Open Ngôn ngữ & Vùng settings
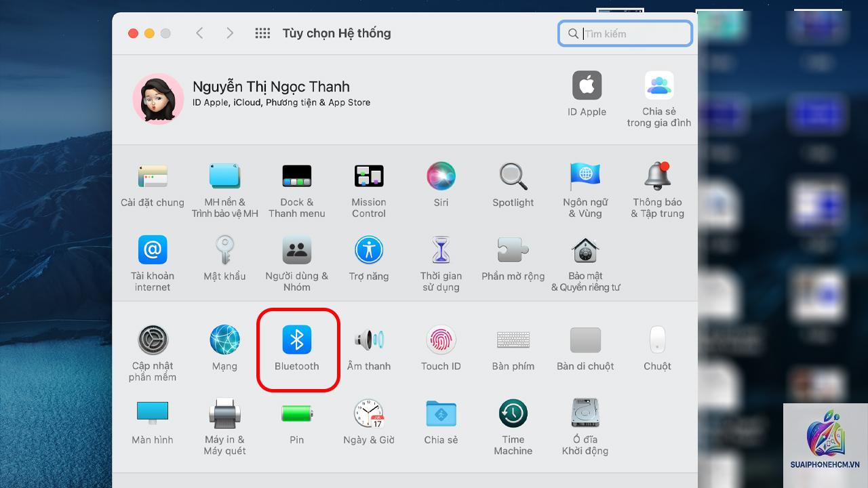 585,177
